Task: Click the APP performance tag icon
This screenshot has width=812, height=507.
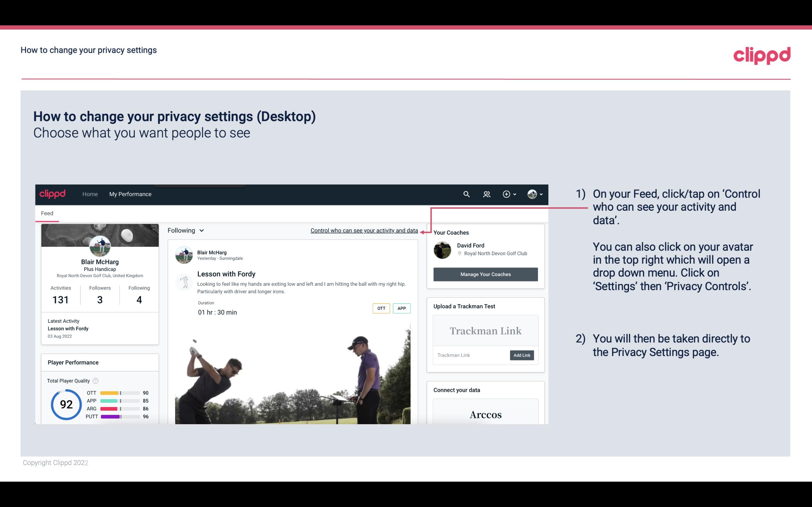Action: point(402,308)
